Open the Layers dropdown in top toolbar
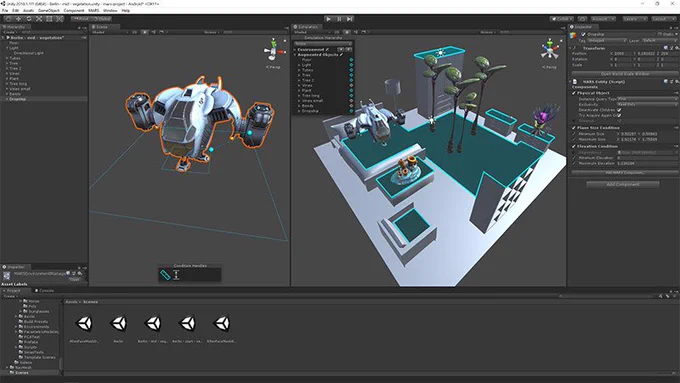This screenshot has width=680, height=383. (634, 19)
